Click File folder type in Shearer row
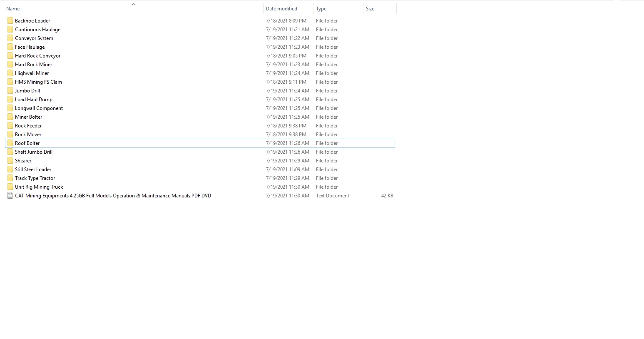Viewport: 644px width, 339px height. pos(327,160)
